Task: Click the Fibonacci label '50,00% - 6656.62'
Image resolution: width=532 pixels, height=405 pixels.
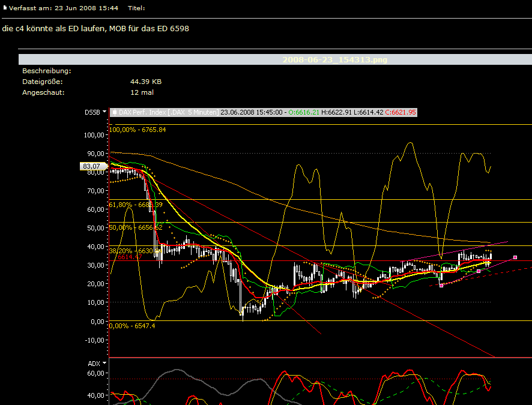Action: [136, 227]
